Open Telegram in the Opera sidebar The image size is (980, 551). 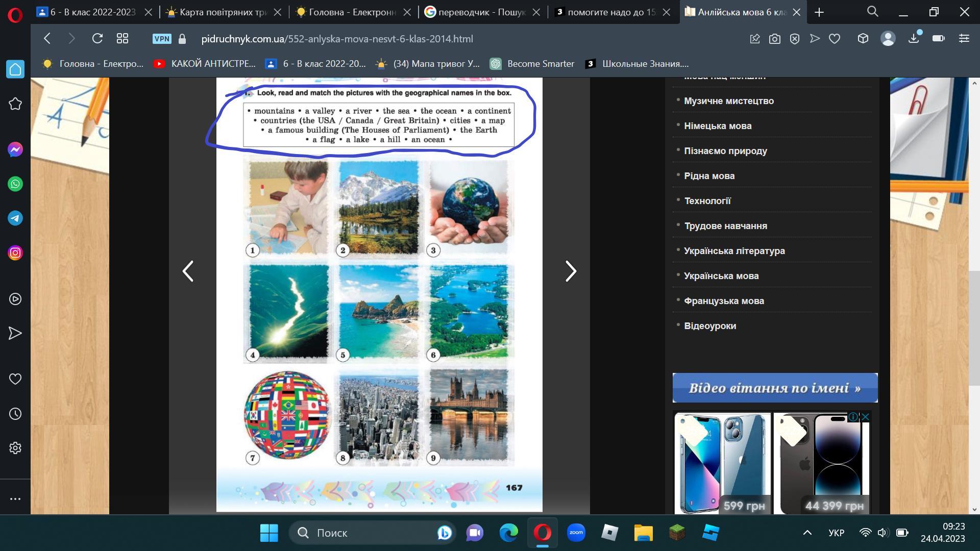pyautogui.click(x=15, y=218)
